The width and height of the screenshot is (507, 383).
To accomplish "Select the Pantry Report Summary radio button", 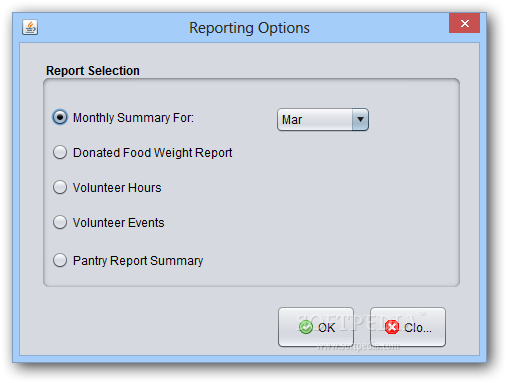I will [60, 260].
